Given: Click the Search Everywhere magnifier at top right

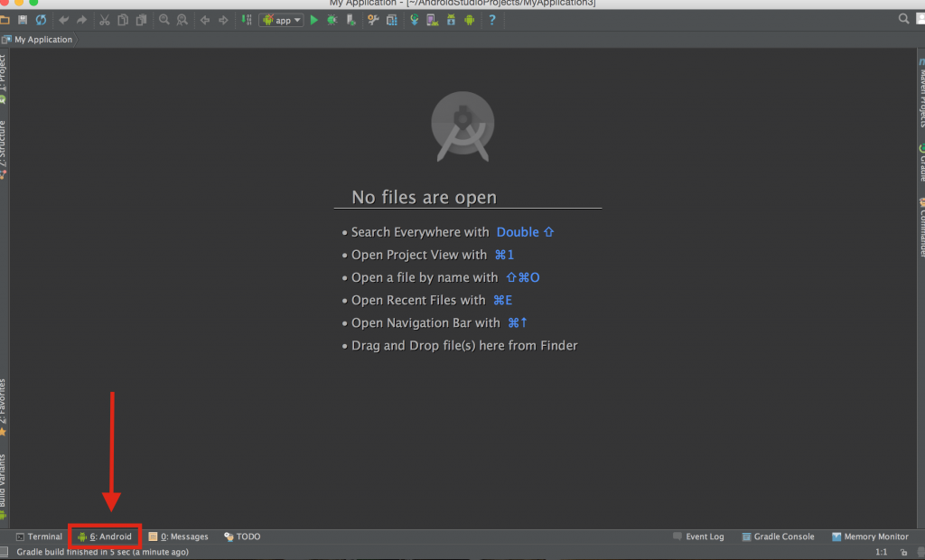Looking at the screenshot, I should (x=903, y=19).
